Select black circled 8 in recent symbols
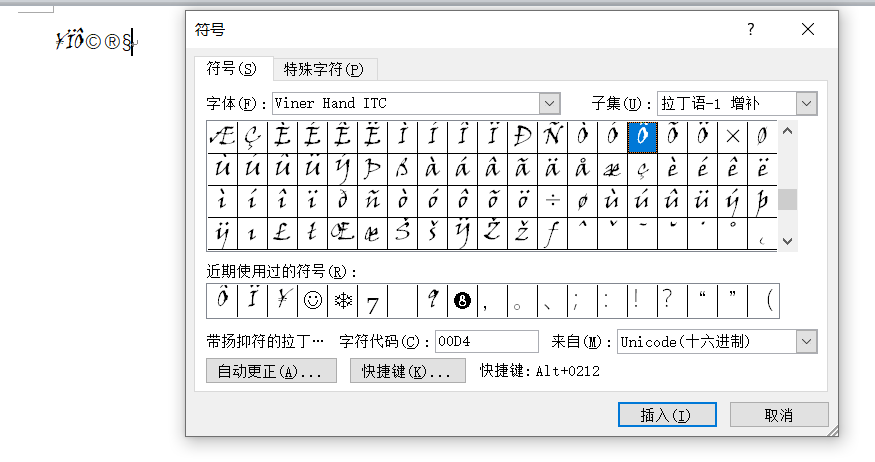875x462 pixels. click(463, 300)
